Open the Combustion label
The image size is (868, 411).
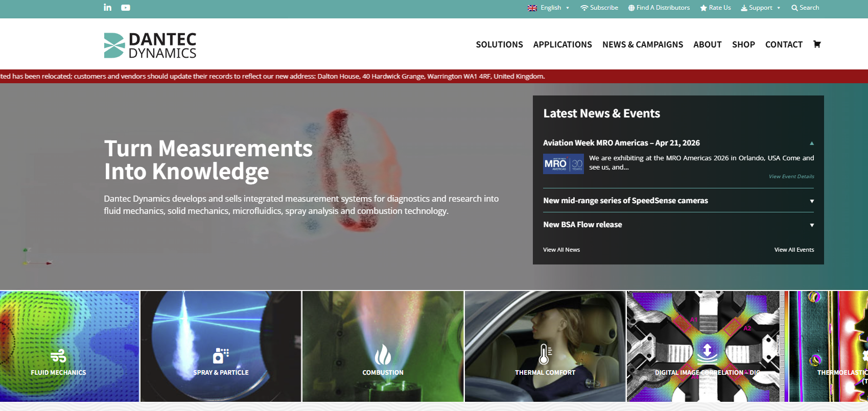tap(383, 373)
